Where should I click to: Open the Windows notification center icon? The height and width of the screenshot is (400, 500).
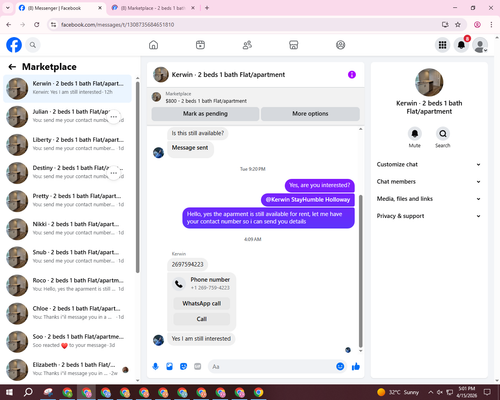click(x=487, y=392)
